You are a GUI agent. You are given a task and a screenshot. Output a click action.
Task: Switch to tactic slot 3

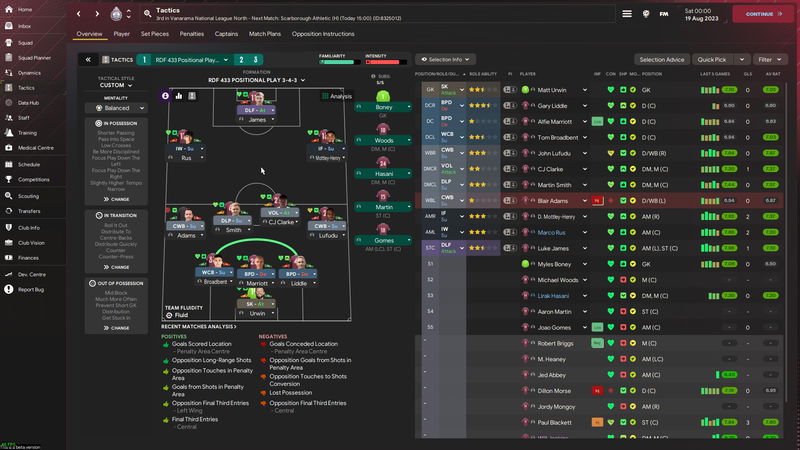(256, 60)
